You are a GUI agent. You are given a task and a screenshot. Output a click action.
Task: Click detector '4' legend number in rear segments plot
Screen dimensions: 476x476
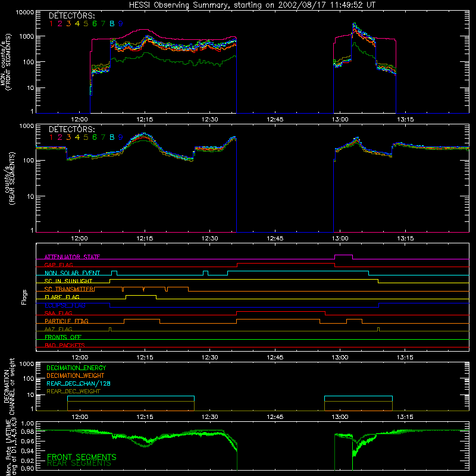[x=77, y=137]
